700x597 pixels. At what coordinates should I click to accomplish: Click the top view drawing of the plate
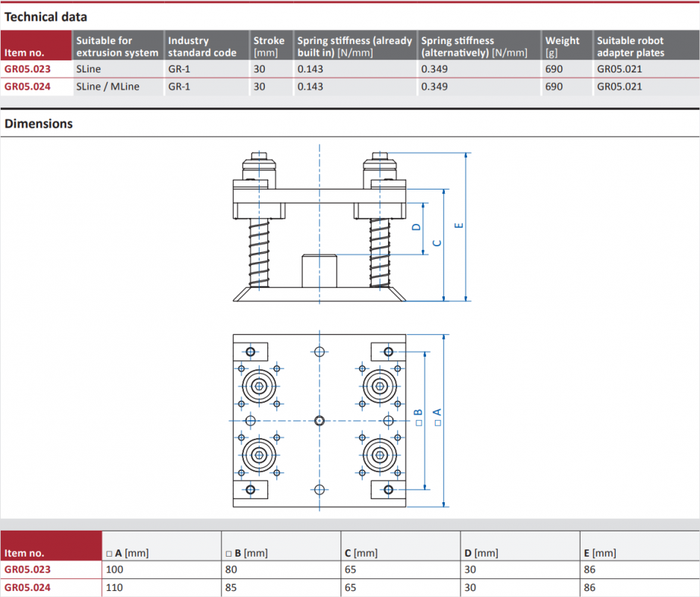tap(319, 421)
